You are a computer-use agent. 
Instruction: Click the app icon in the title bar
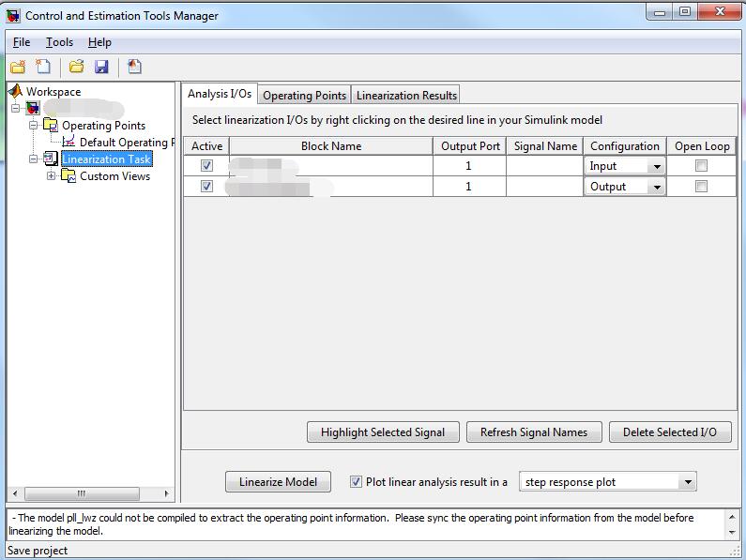(x=13, y=16)
